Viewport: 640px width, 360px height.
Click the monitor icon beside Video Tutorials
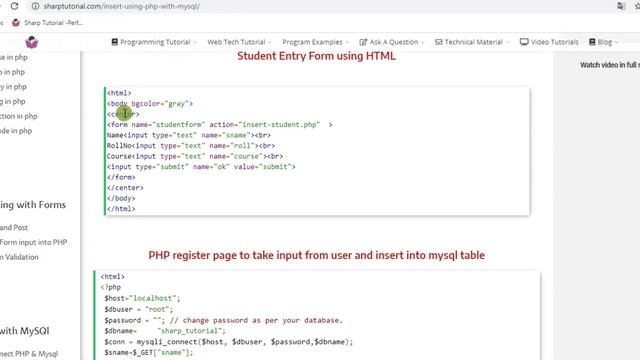[524, 42]
